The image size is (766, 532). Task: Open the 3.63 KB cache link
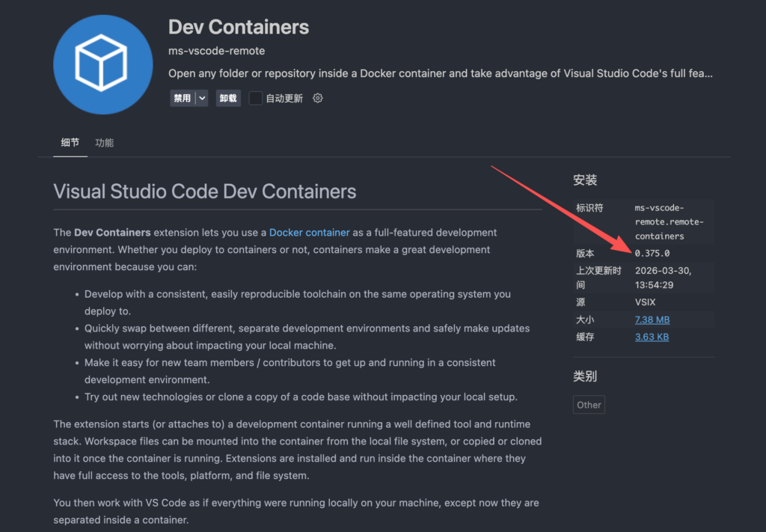click(x=652, y=337)
